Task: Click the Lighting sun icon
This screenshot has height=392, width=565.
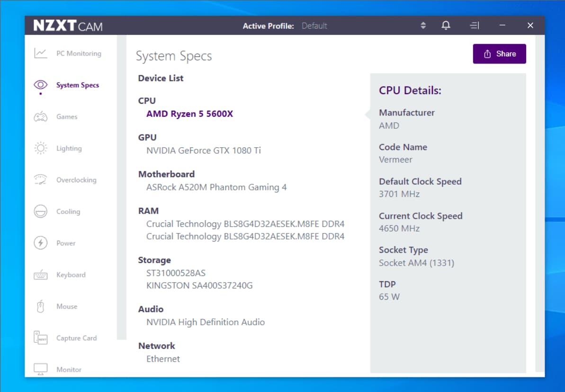Action: (40, 148)
